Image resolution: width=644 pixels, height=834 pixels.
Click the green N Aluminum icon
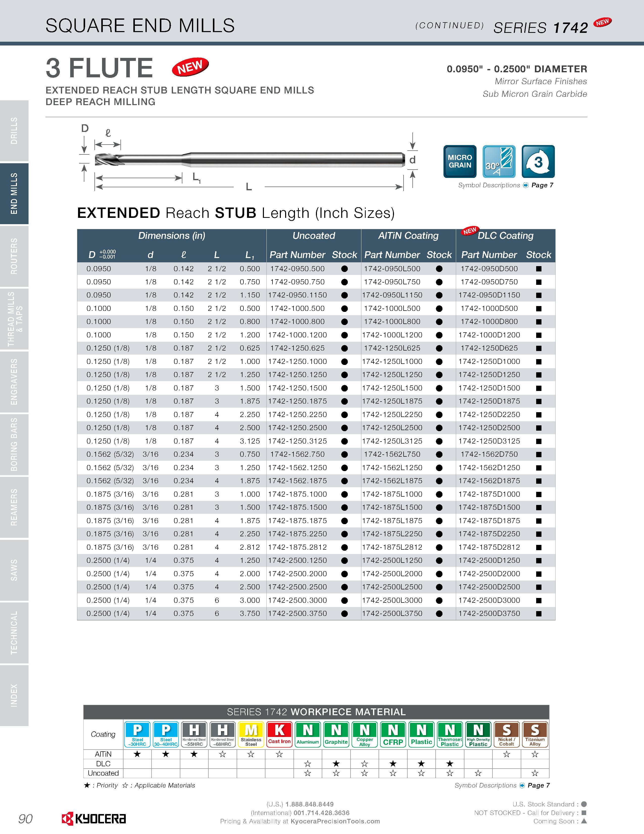coord(308,734)
